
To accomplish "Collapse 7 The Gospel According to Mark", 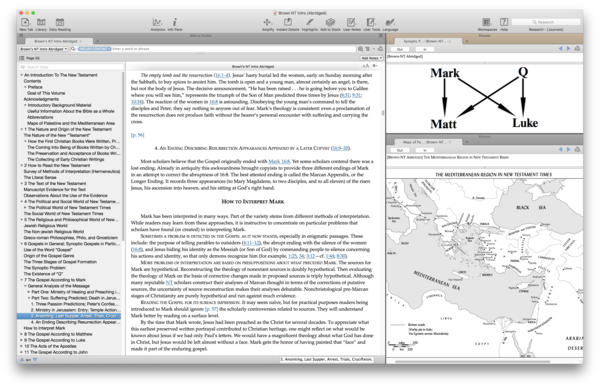I will coord(21,280).
